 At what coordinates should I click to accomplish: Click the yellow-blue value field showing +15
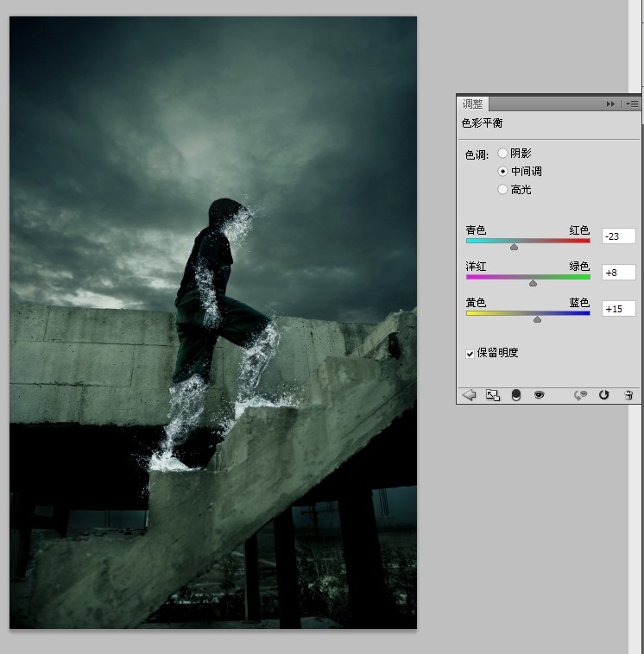(x=619, y=309)
